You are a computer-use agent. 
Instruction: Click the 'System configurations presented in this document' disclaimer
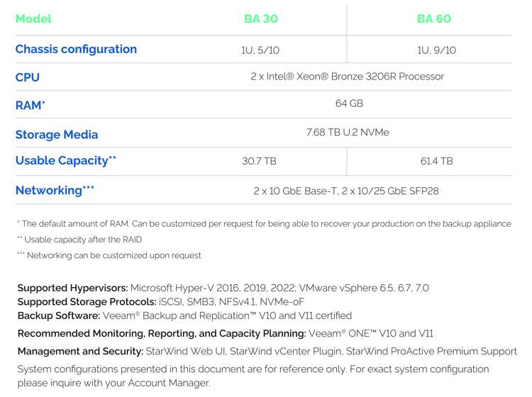pos(253,376)
